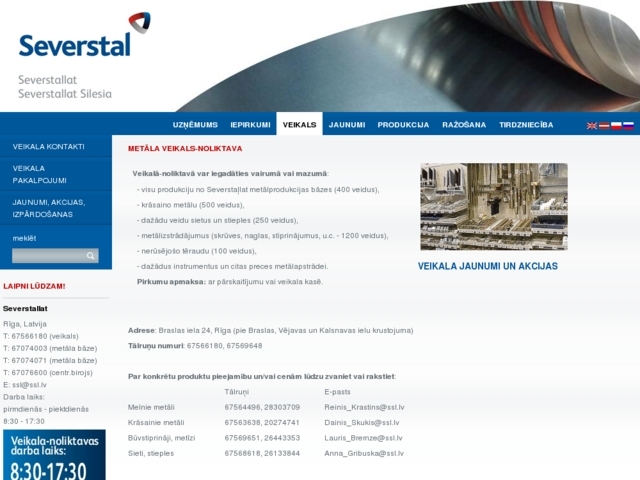Click the store working hours banner
The image size is (640, 480).
pos(55,456)
